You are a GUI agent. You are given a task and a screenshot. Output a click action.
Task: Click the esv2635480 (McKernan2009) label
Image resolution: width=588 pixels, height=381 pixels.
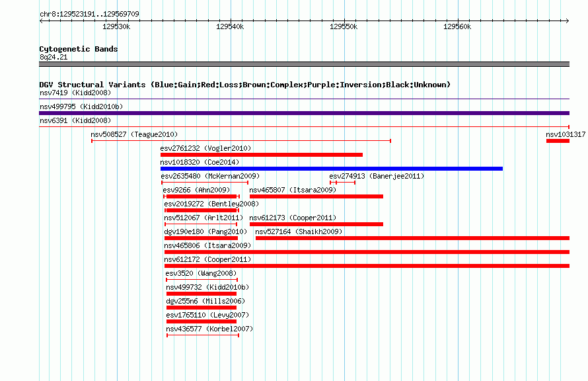[210, 176]
